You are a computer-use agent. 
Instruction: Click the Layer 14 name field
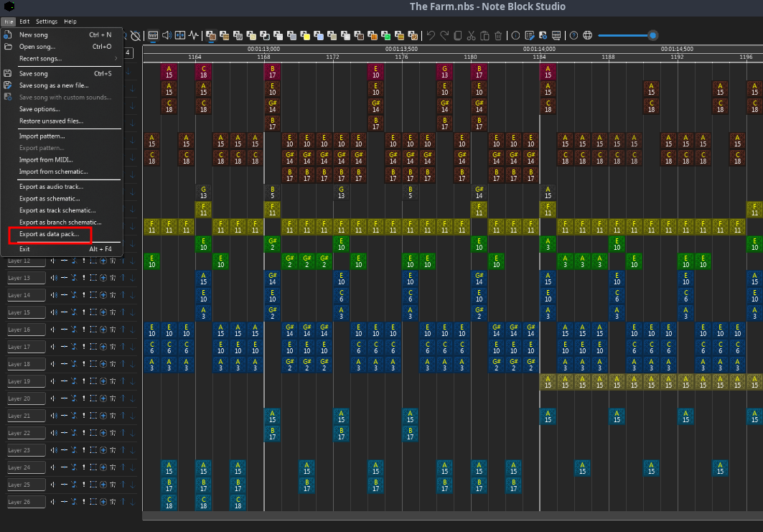pos(27,295)
